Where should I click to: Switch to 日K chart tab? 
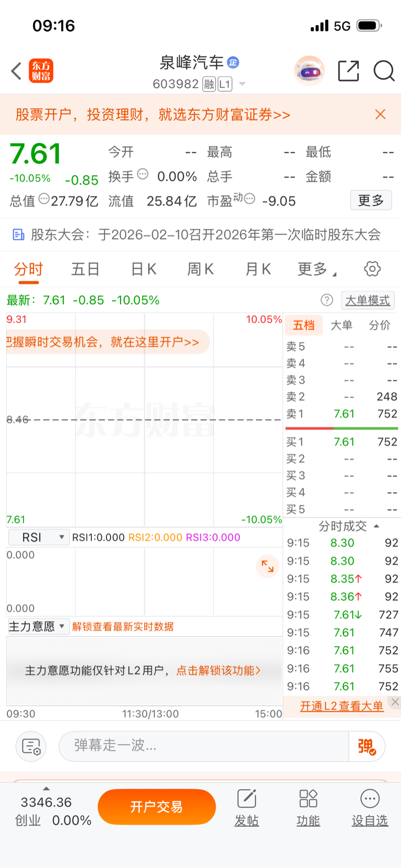pyautogui.click(x=143, y=269)
